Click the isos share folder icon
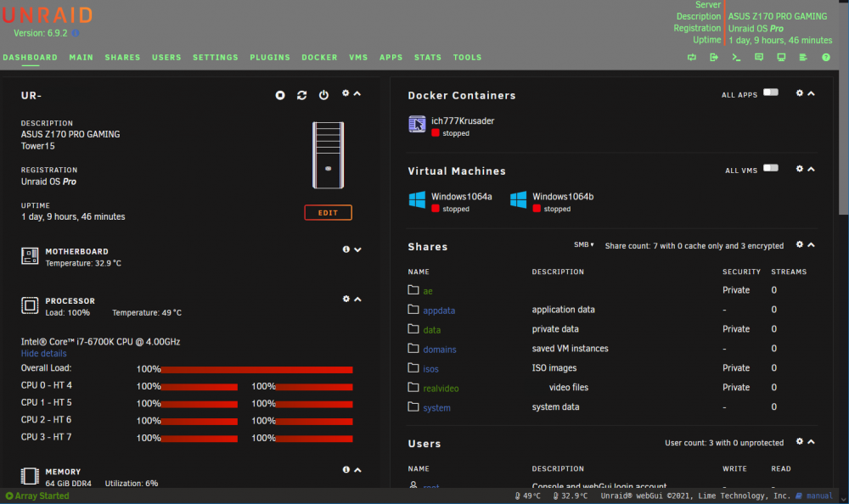The height and width of the screenshot is (504, 849). click(x=413, y=367)
